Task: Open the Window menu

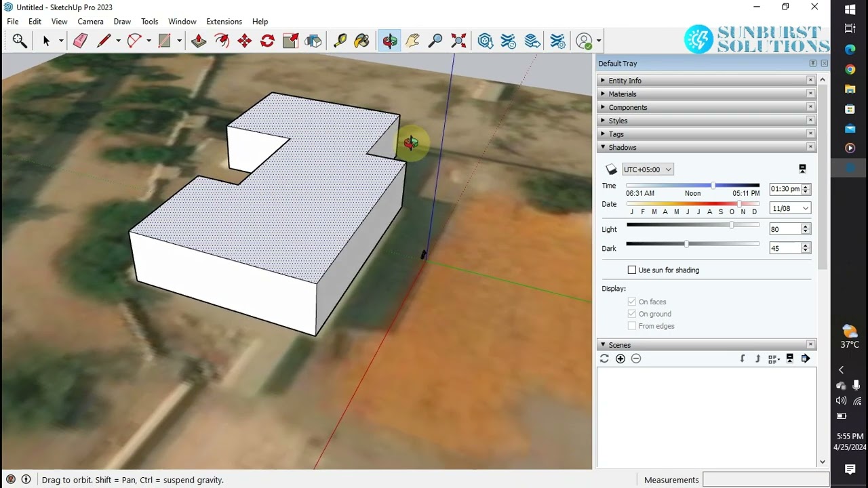Action: 182,22
